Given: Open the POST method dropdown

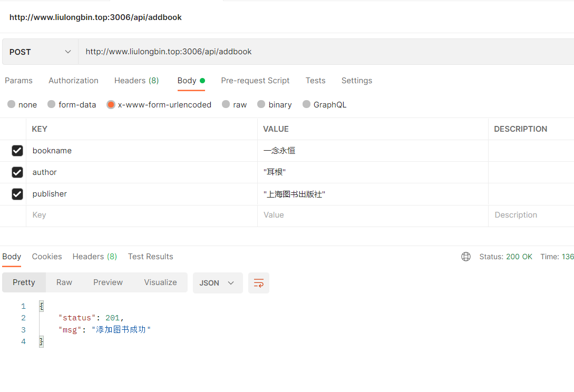Looking at the screenshot, I should tap(40, 52).
